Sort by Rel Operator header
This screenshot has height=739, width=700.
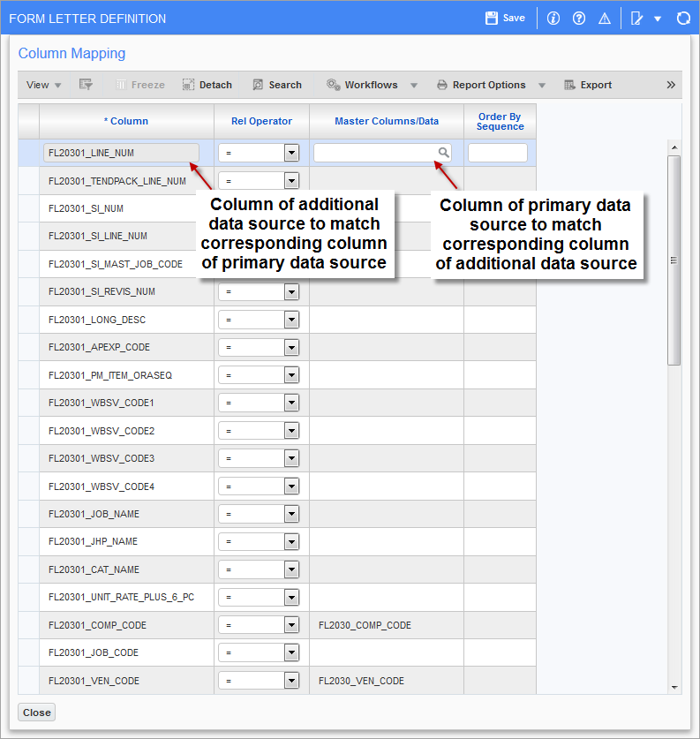pyautogui.click(x=261, y=121)
